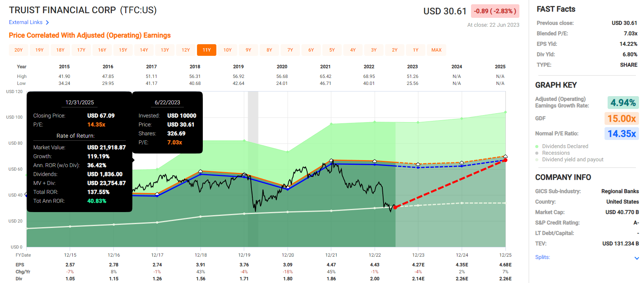Image resolution: width=644 pixels, height=283 pixels.
Task: Click the white triangle marker at 12/18
Action: (200, 171)
